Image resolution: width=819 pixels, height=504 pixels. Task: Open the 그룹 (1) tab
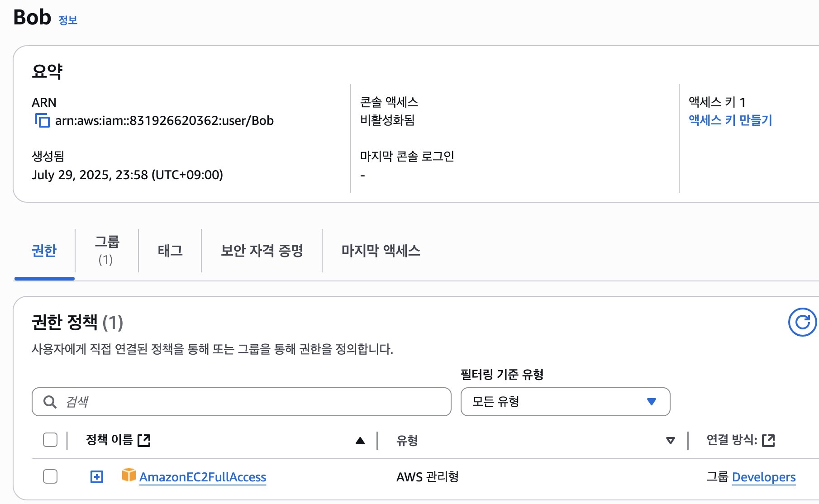(x=107, y=251)
